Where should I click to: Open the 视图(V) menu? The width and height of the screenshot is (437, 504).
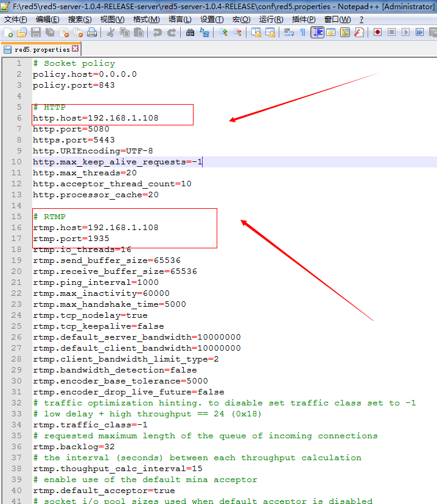pos(112,19)
